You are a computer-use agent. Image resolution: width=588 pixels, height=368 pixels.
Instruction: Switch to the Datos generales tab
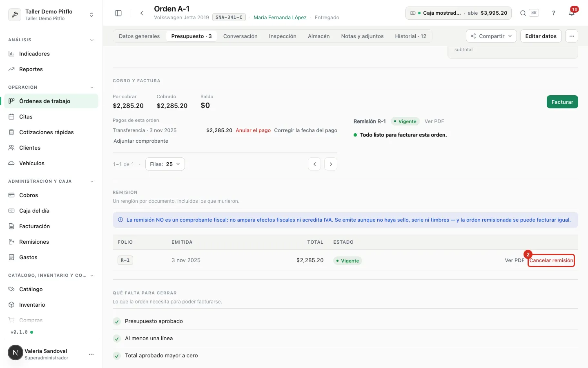139,36
